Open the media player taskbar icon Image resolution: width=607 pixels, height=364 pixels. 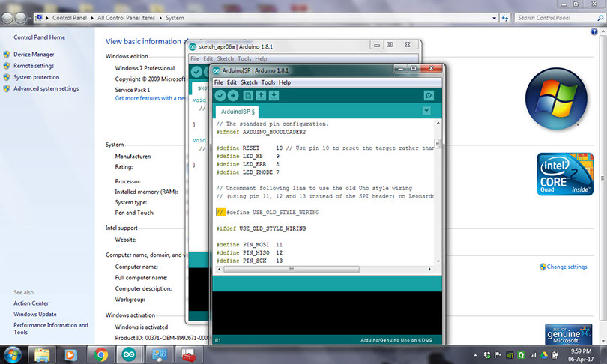[70, 355]
